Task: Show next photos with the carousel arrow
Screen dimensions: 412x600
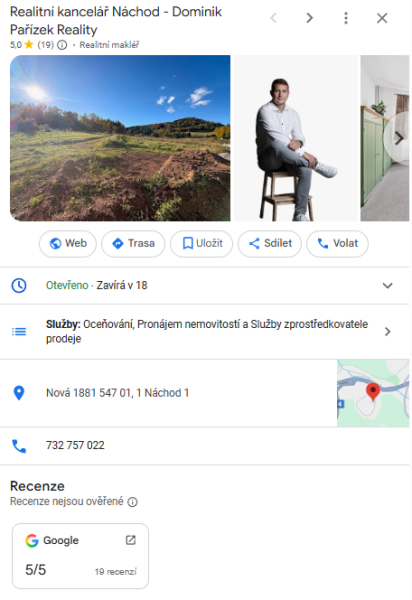Action: coord(399,138)
